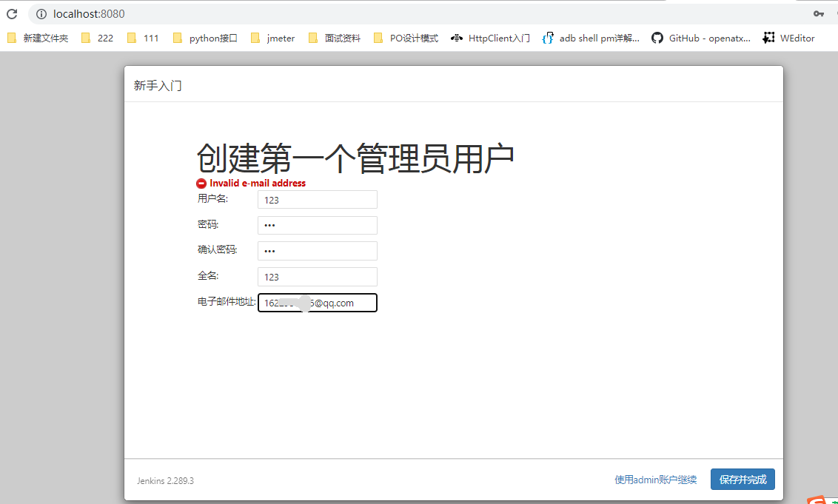
Task: Reload the page with the refresh icon
Action: (x=12, y=14)
